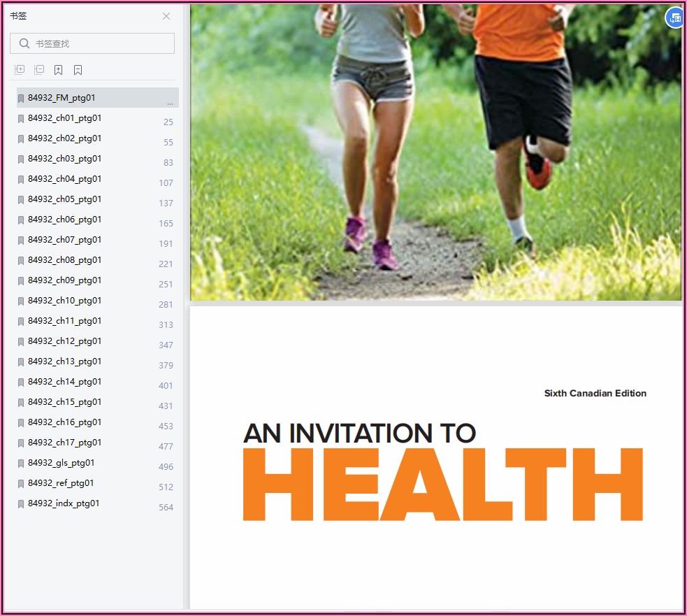This screenshot has width=687, height=616.
Task: Click page number 107
Action: (x=166, y=182)
